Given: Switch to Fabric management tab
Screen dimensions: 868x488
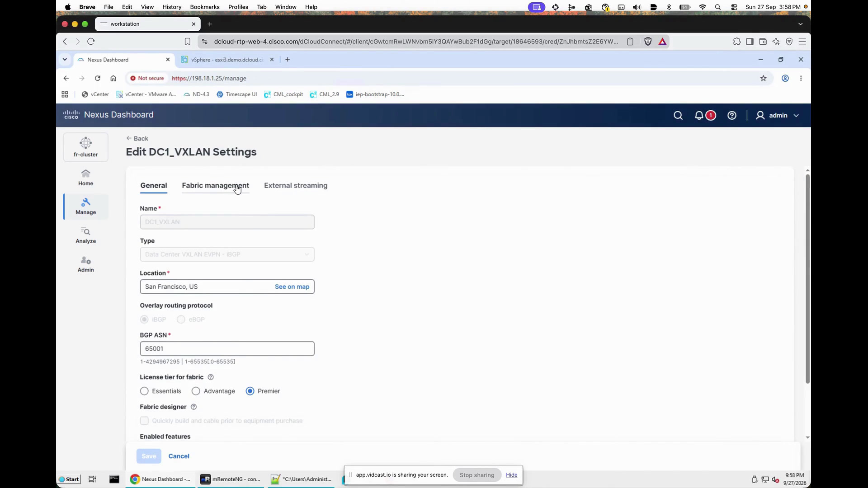Looking at the screenshot, I should tap(215, 186).
